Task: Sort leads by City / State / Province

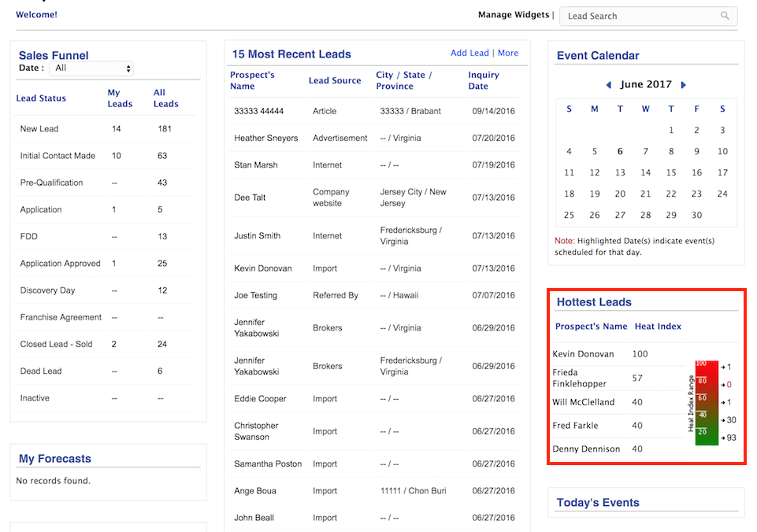Action: (403, 80)
